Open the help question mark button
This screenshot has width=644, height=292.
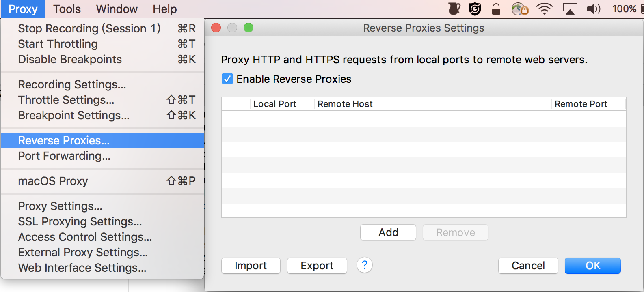365,265
